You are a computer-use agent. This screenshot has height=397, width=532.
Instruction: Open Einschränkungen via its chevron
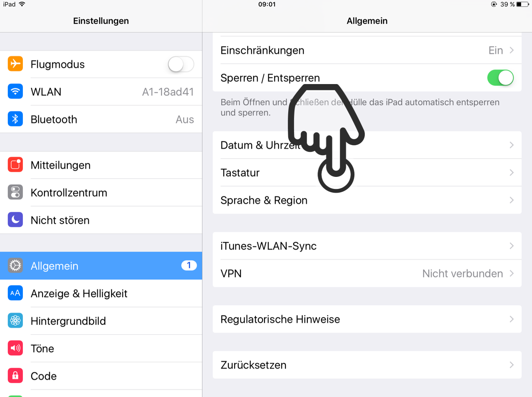point(512,50)
